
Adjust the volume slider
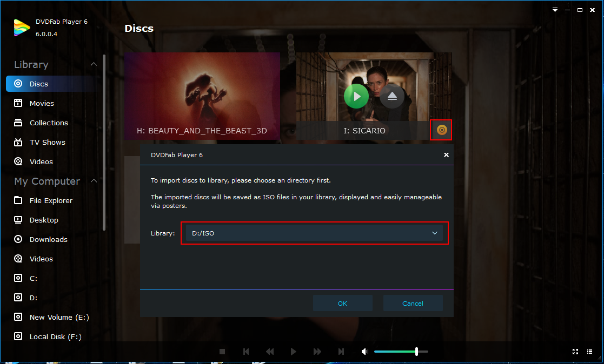point(401,351)
